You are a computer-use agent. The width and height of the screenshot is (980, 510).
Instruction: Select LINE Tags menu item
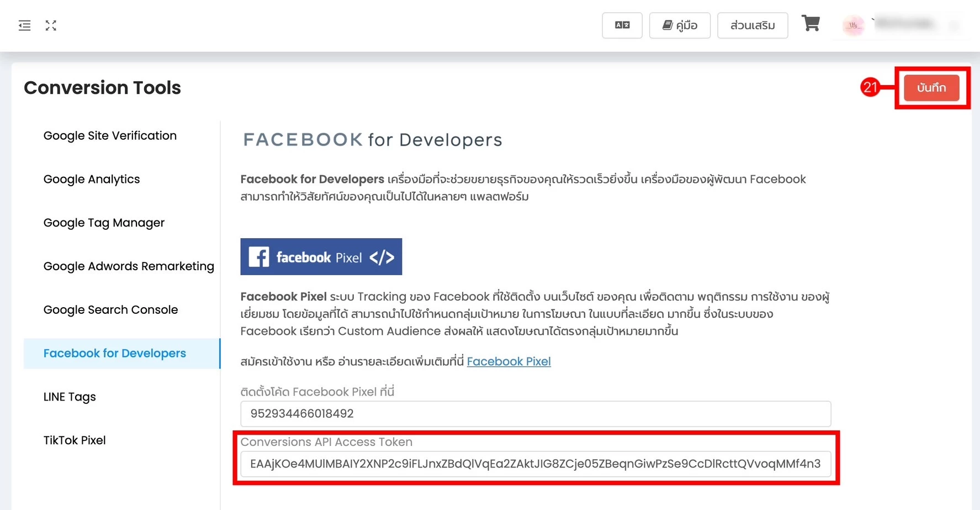click(x=70, y=397)
